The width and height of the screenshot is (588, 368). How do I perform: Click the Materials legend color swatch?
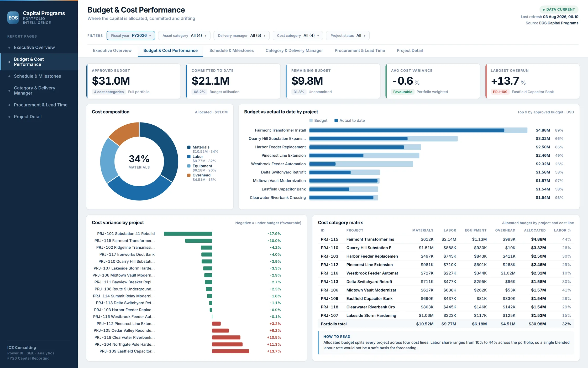click(x=189, y=147)
